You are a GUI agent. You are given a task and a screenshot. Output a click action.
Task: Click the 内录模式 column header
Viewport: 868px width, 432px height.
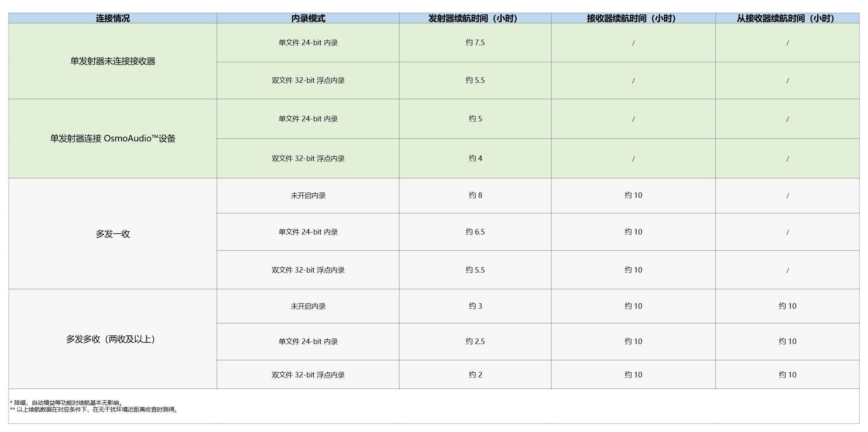coord(308,18)
